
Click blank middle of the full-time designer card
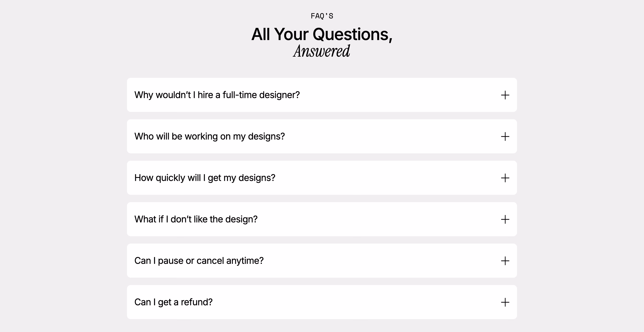pyautogui.click(x=400, y=95)
